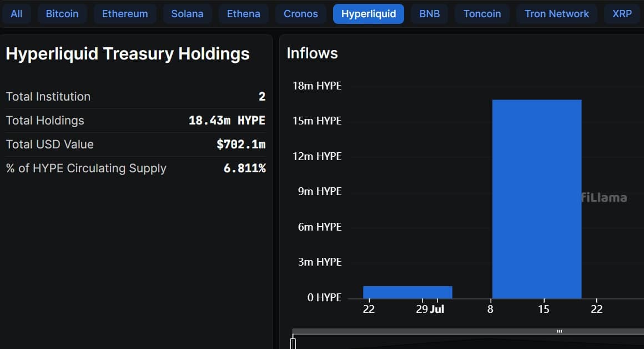Click the Total USD Value figure
Viewport: 644px width, 349px height.
point(241,144)
